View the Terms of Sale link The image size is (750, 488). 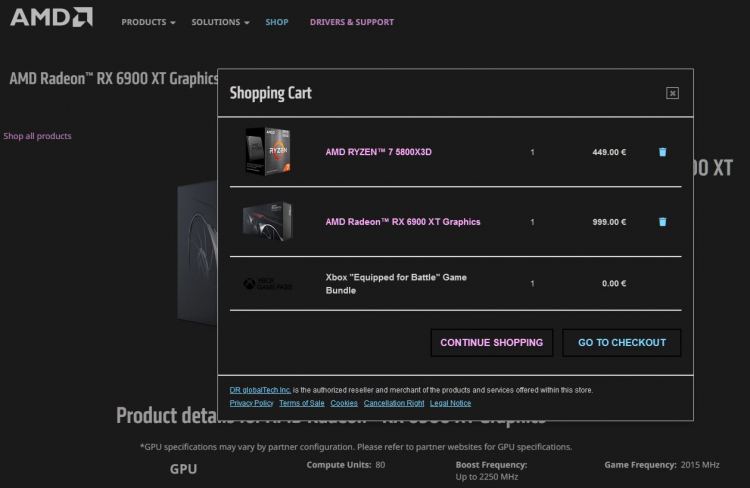click(x=301, y=403)
